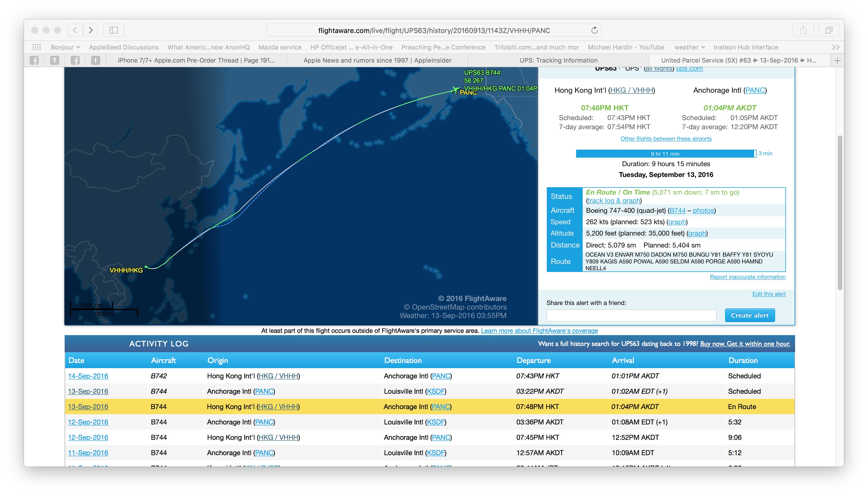Image resolution: width=868 pixels, height=495 pixels.
Task: Switch to Apple News AppleInsider tab
Action: coord(377,61)
